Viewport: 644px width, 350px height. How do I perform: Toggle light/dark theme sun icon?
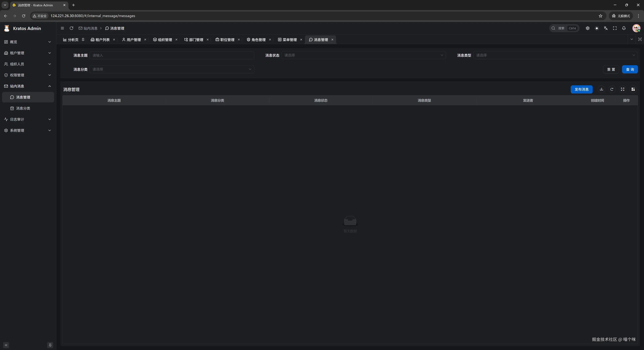[597, 28]
